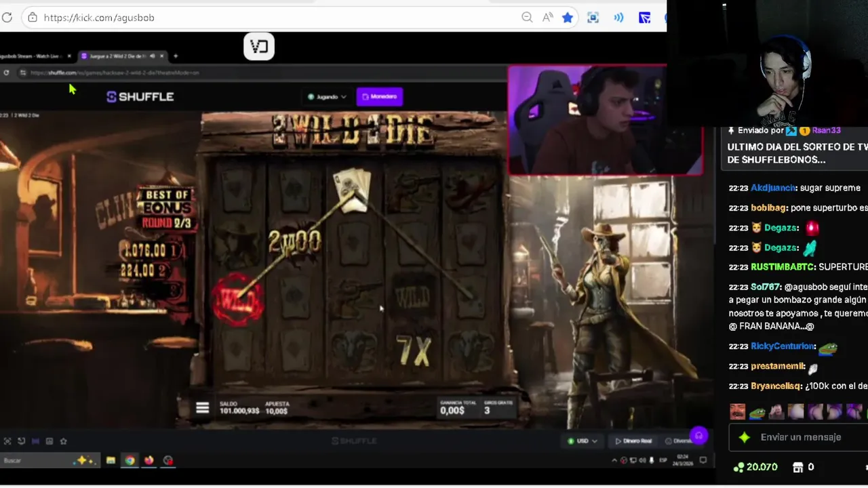Open Chrome from the taskbar
868x488 pixels.
click(130, 460)
